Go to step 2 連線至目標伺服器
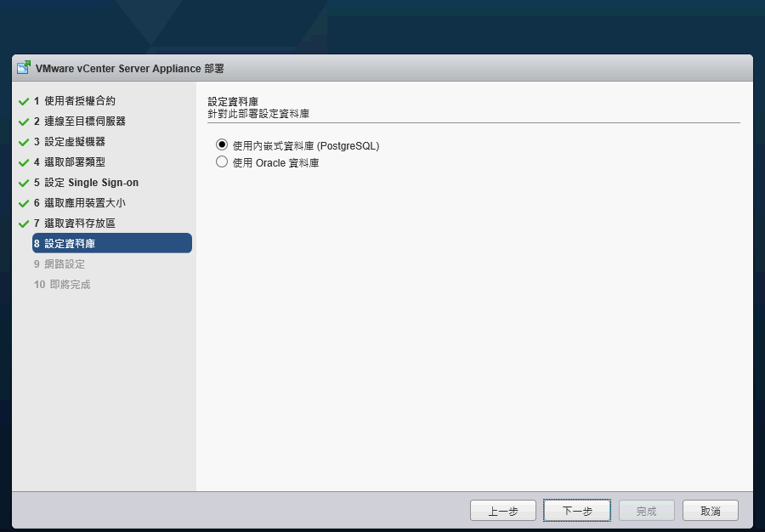Image resolution: width=765 pixels, height=532 pixels. [x=80, y=122]
